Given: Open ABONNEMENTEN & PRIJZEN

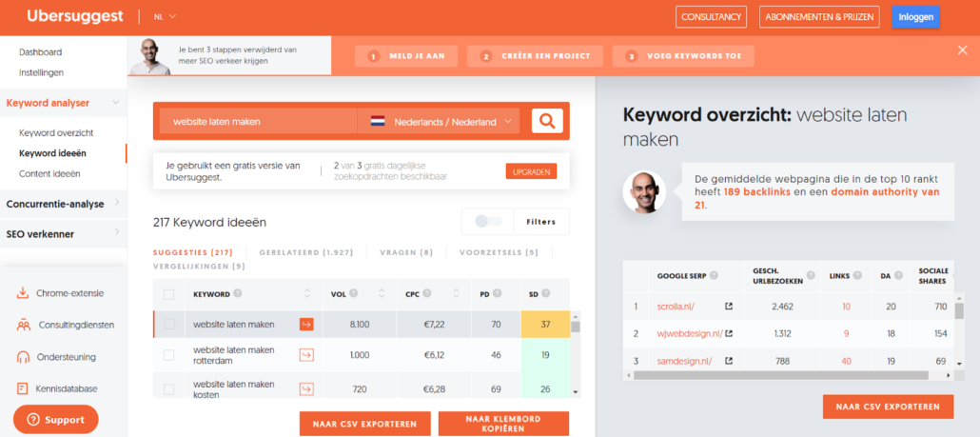Looking at the screenshot, I should point(819,17).
